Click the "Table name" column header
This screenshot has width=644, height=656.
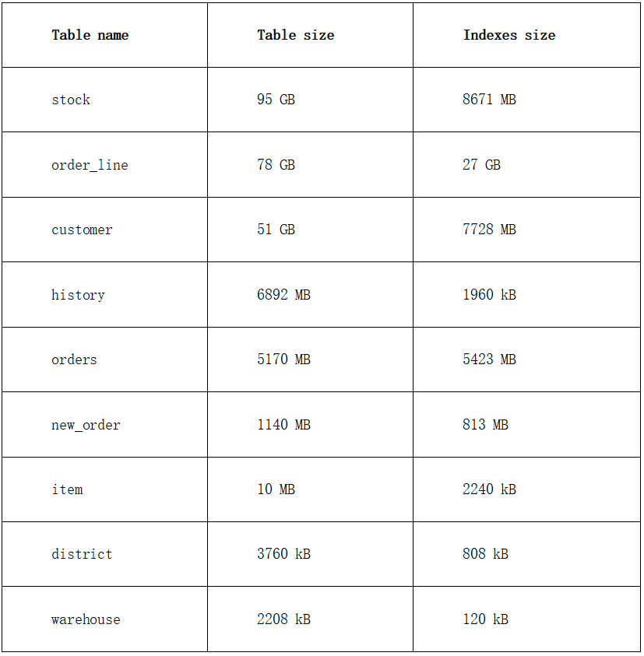click(90, 35)
